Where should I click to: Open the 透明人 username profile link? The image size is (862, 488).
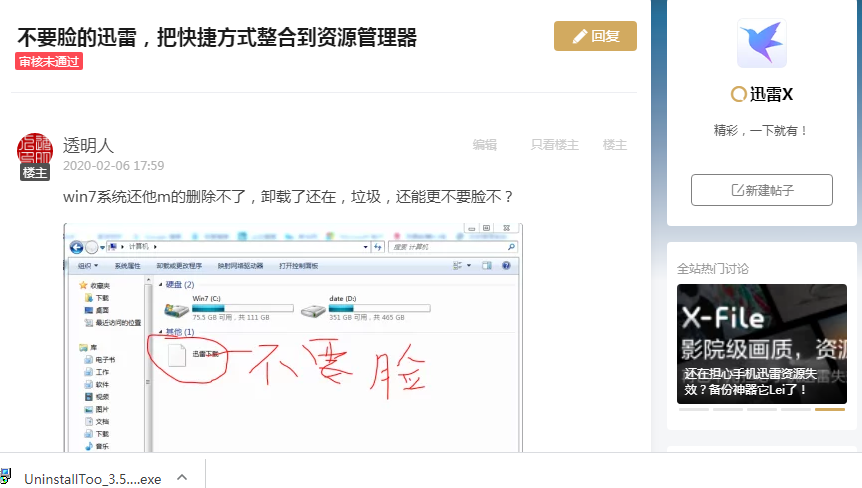(x=88, y=146)
